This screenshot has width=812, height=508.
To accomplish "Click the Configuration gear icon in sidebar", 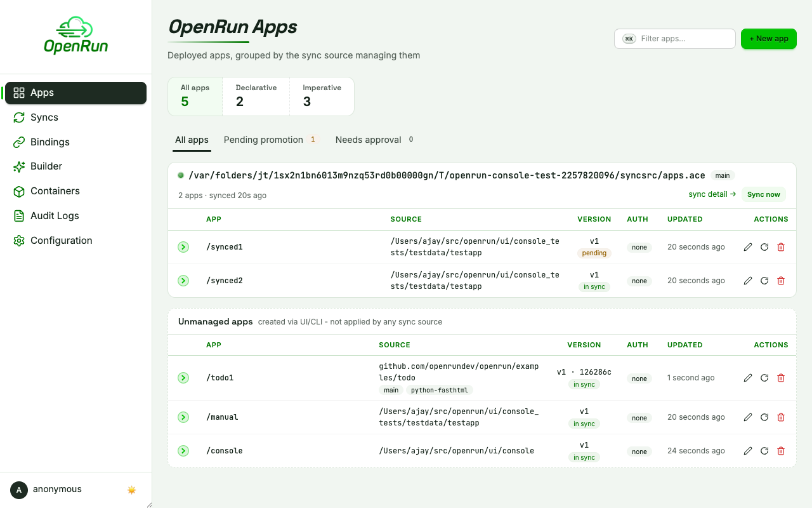I will (x=19, y=241).
